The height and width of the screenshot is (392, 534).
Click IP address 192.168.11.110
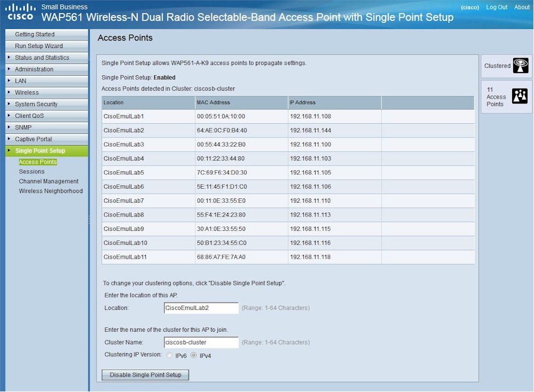[310, 201]
